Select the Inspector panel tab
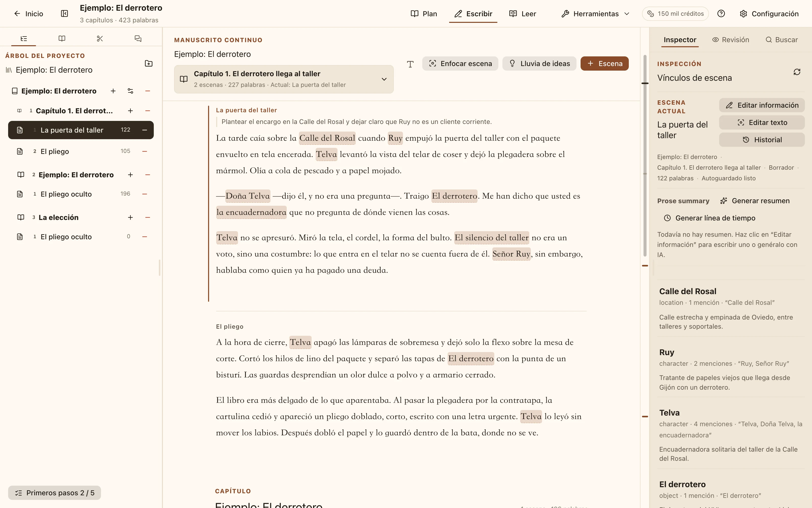Viewport: 812px width, 508px height. point(680,40)
